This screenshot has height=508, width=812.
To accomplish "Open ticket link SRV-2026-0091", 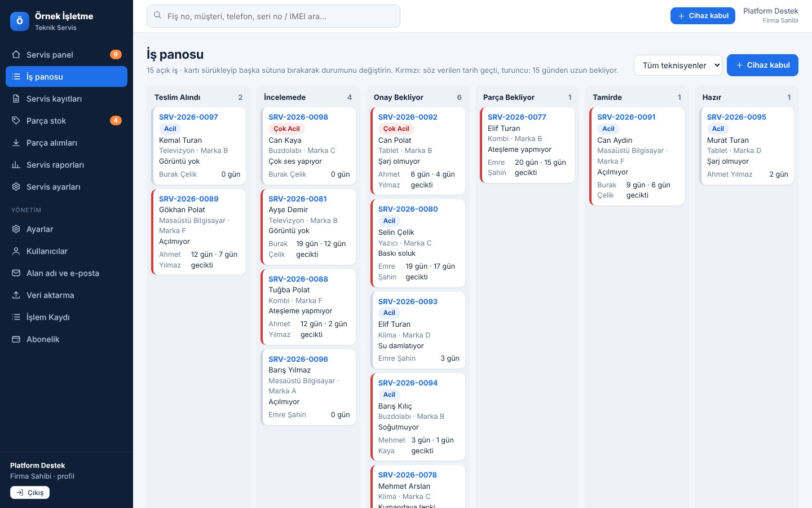I will coord(626,117).
